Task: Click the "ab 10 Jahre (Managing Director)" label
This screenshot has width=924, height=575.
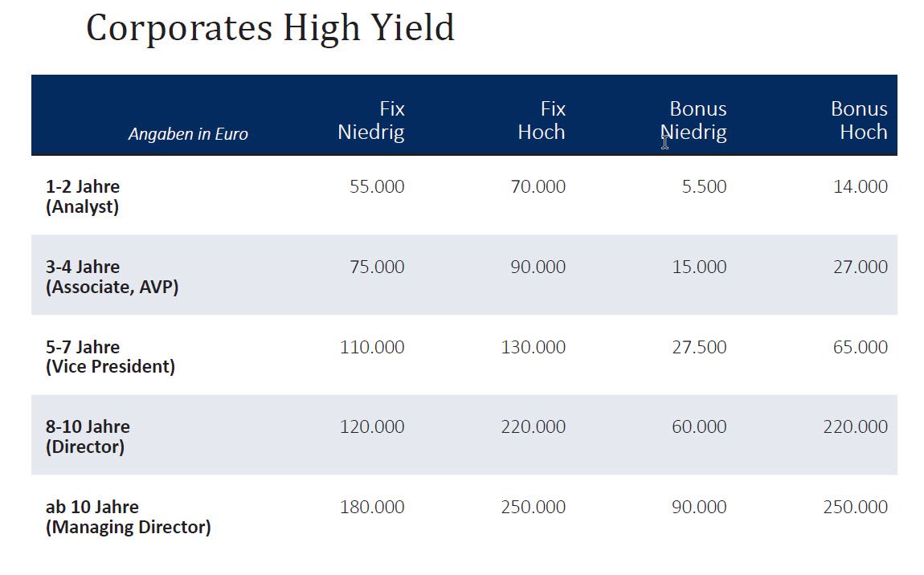Action: tap(128, 516)
